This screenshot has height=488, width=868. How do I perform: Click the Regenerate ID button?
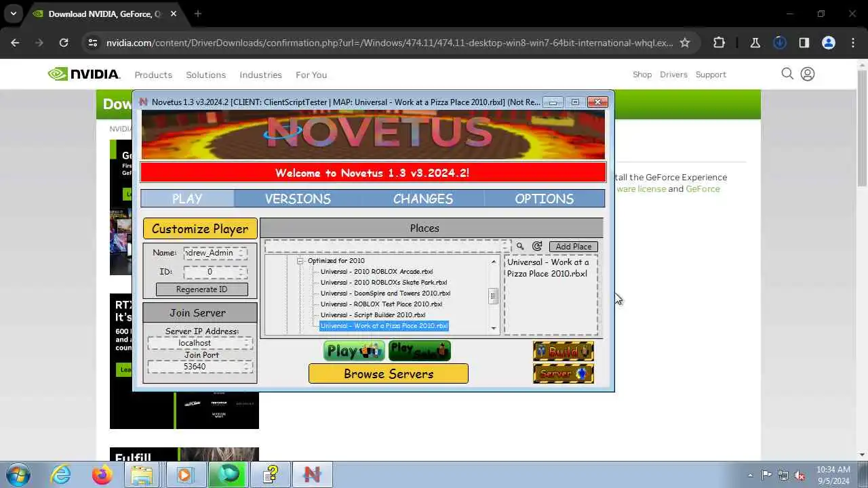[202, 289]
